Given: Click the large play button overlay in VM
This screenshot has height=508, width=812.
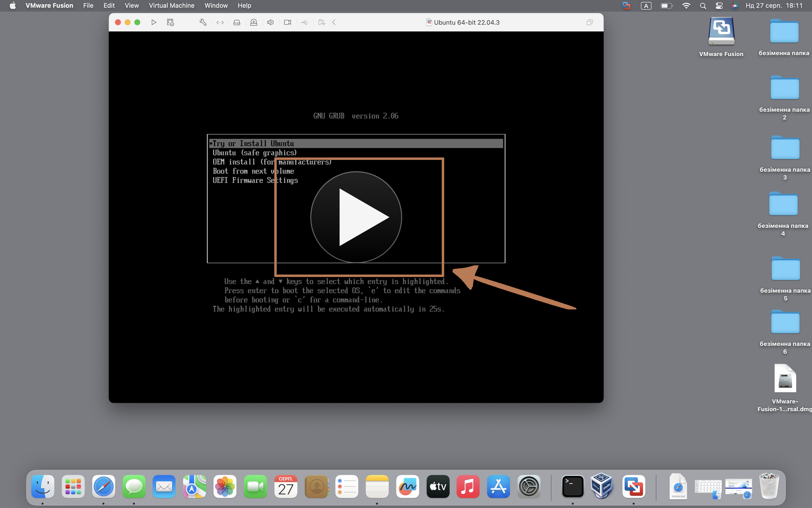Looking at the screenshot, I should 356,217.
